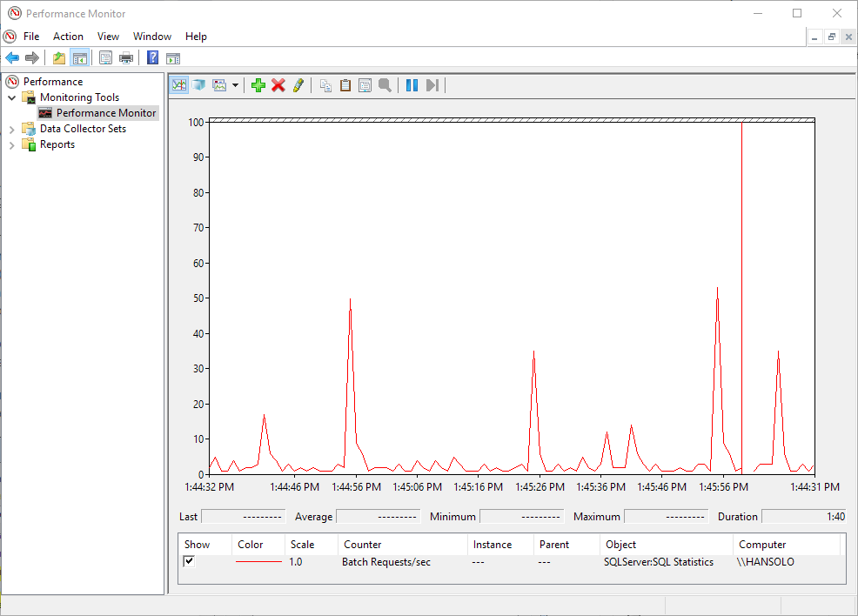Expand the Data Collector Sets node
The image size is (858, 616).
click(12, 129)
